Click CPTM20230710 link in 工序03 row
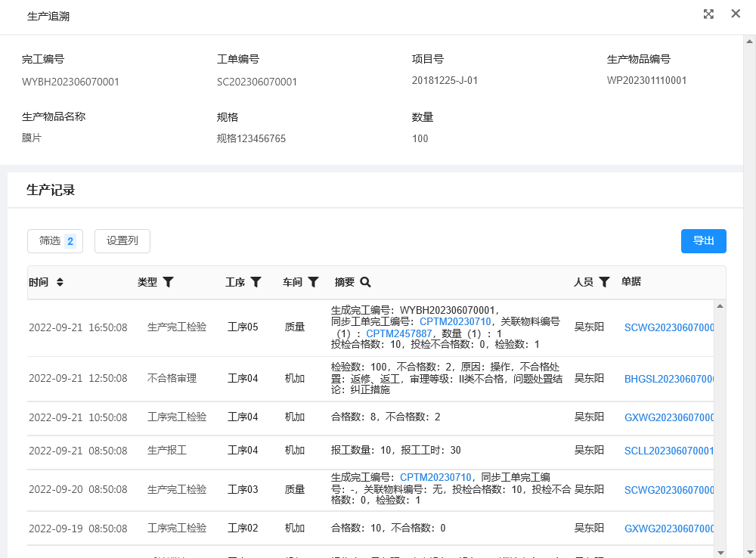The image size is (756, 558). [x=435, y=477]
